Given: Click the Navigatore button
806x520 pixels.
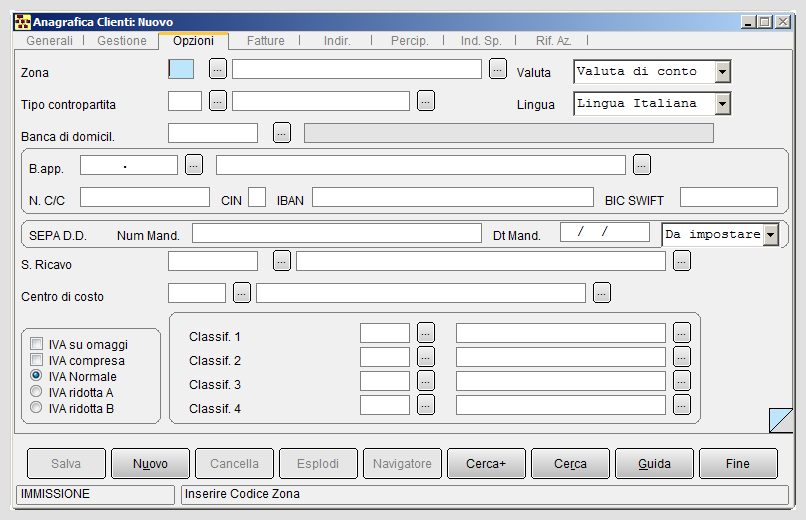Looking at the screenshot, I should 402,463.
